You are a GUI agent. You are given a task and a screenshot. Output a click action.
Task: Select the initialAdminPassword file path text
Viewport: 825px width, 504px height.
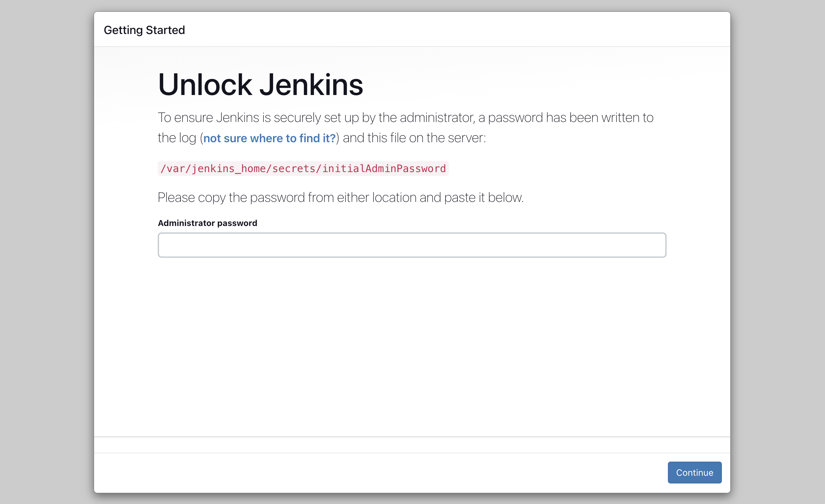click(302, 169)
